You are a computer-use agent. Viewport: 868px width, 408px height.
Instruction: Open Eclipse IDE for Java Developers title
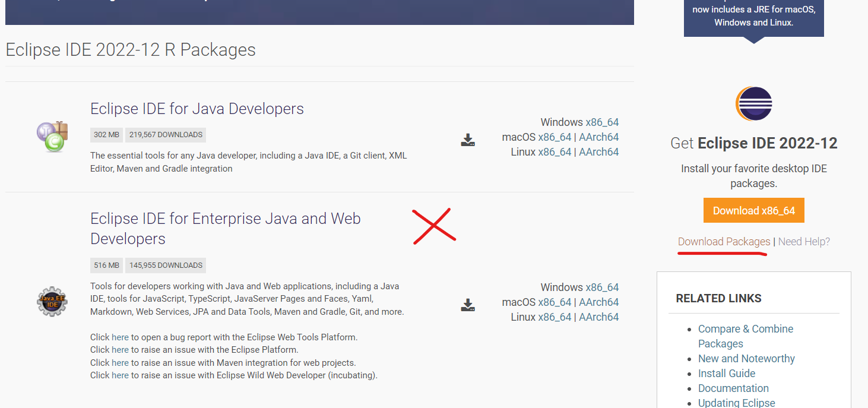197,109
